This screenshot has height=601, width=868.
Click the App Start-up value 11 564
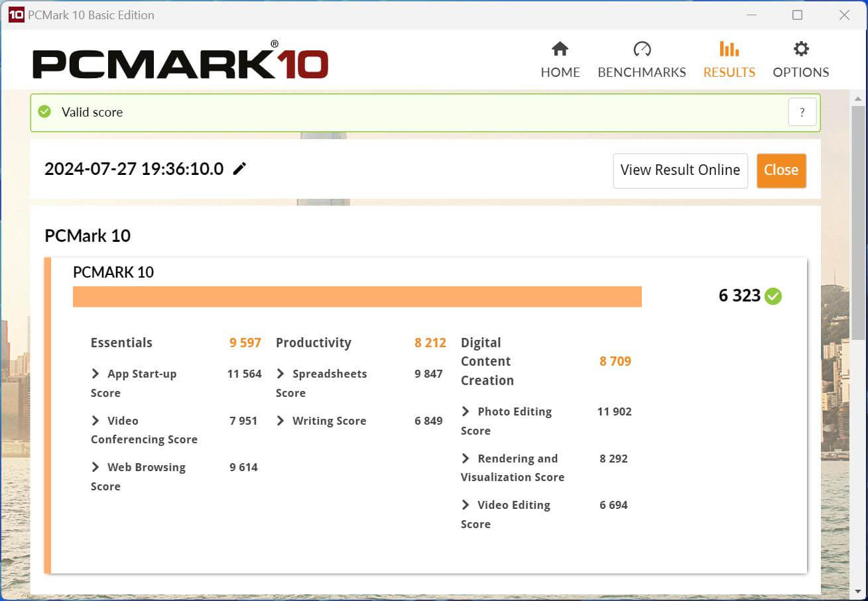pos(244,374)
